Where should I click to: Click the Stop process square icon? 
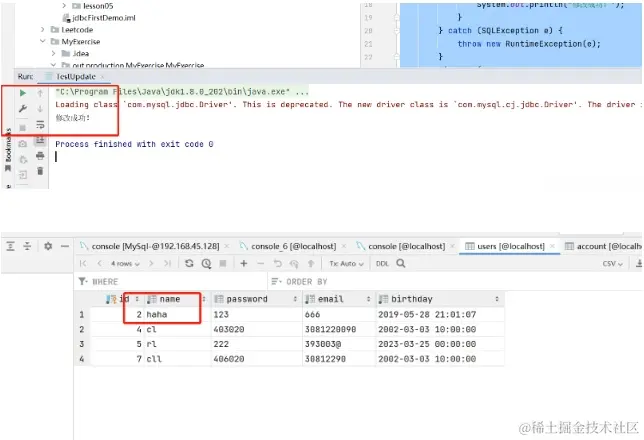coord(23,128)
